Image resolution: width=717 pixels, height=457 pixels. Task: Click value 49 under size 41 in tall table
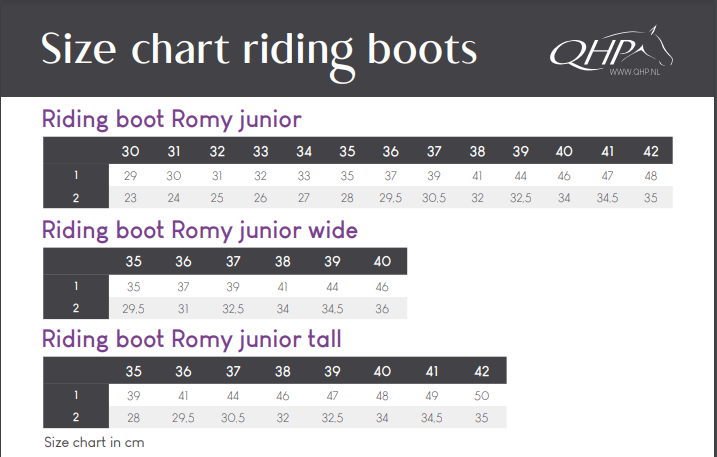pyautogui.click(x=432, y=396)
